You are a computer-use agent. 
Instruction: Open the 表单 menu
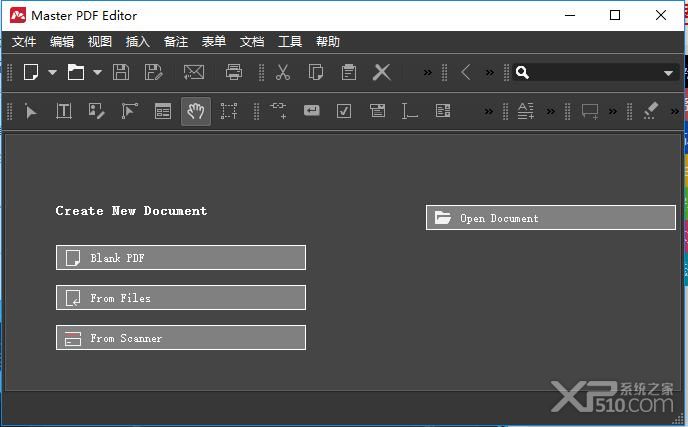[214, 42]
